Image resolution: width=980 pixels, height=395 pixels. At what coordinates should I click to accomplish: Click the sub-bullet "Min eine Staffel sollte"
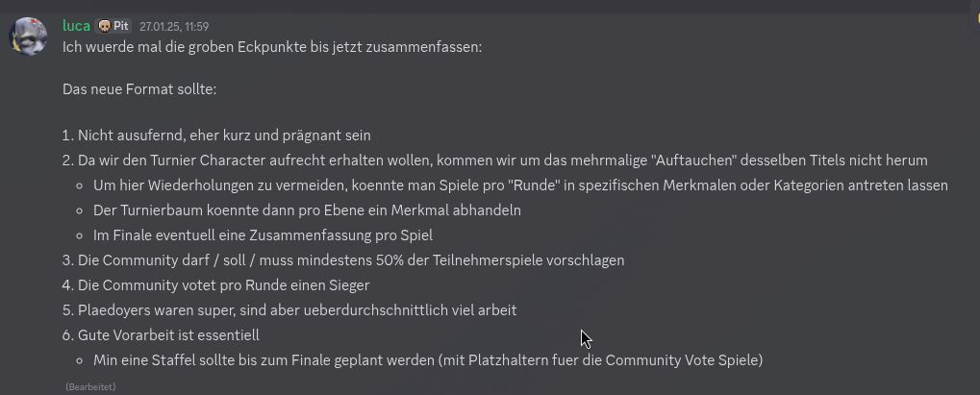pyautogui.click(x=426, y=360)
